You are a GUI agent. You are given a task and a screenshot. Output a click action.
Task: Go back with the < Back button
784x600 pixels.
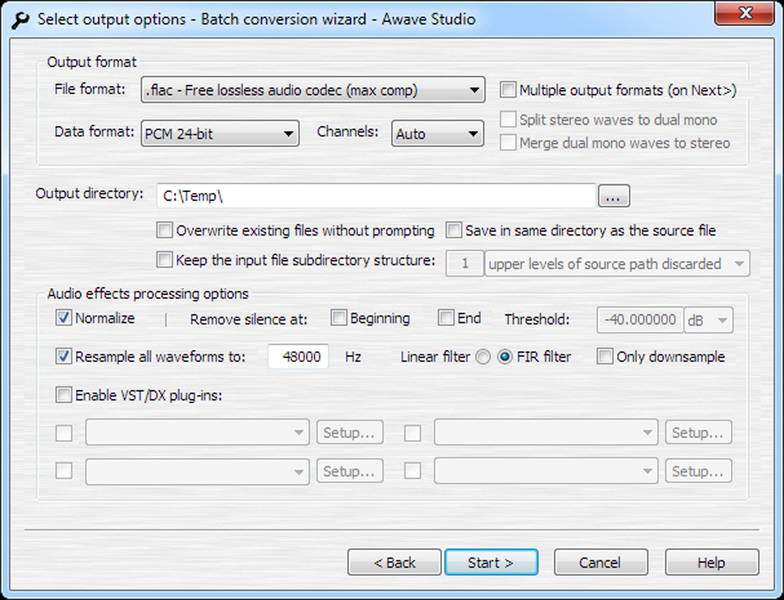[x=394, y=562]
